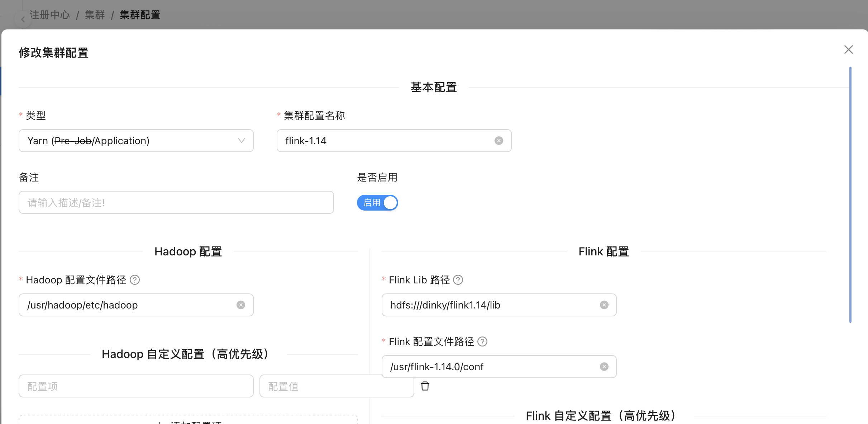Click the 修改集群配置 dialog title
This screenshot has width=868, height=424.
tap(54, 53)
